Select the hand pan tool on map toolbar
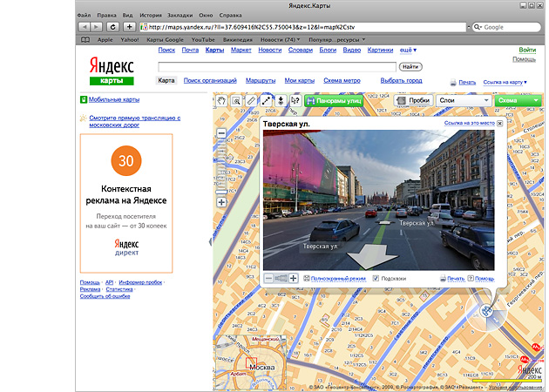This screenshot has height=392, width=549. tap(221, 101)
